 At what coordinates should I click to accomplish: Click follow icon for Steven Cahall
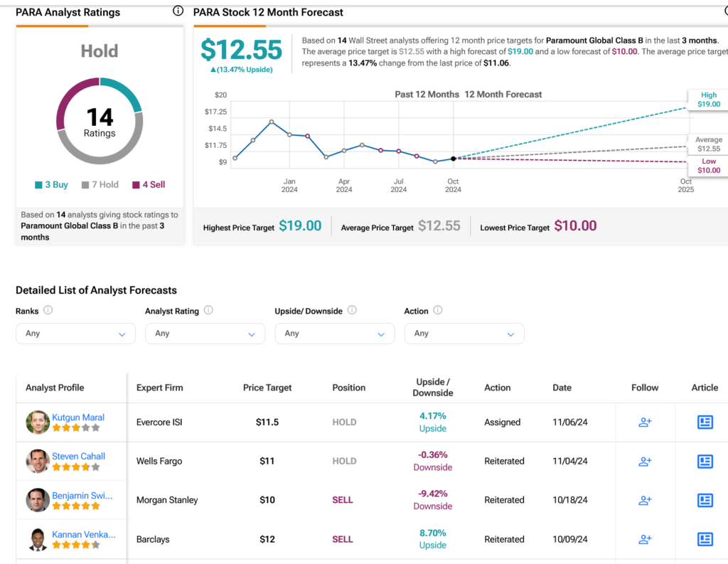pos(645,462)
